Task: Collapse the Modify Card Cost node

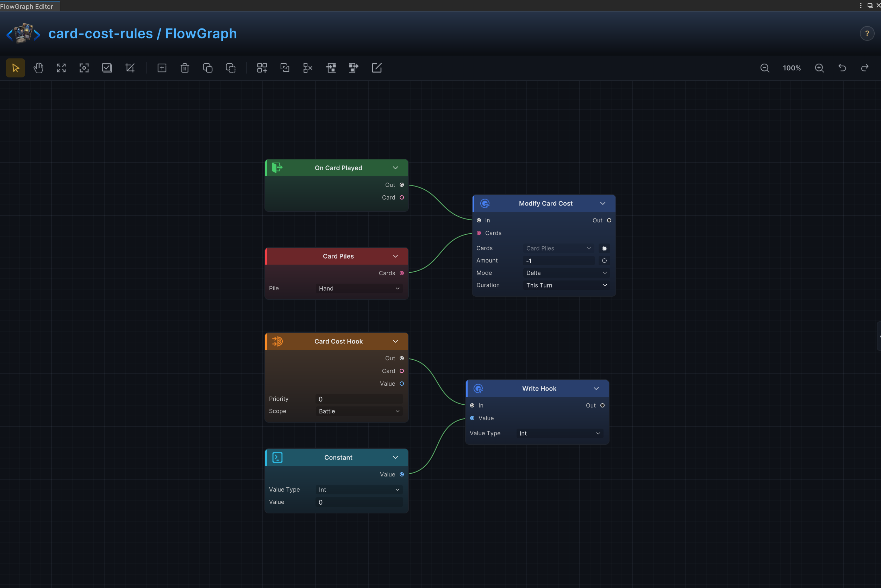Action: pos(603,203)
